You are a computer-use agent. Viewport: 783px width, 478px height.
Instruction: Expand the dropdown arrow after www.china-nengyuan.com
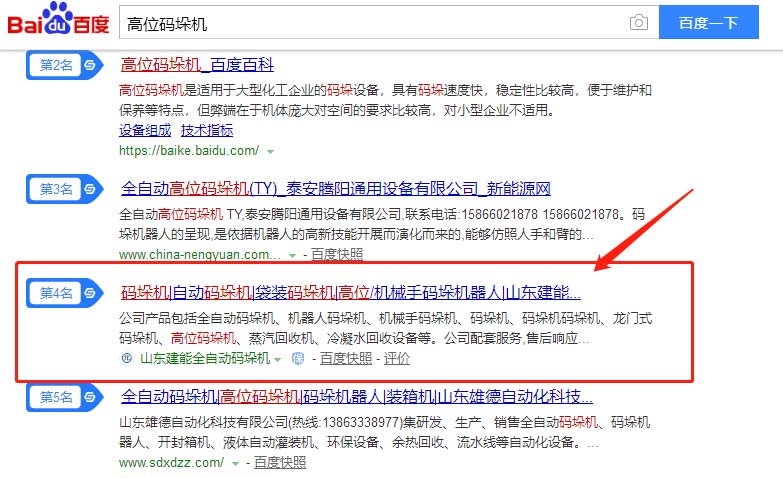coord(300,256)
